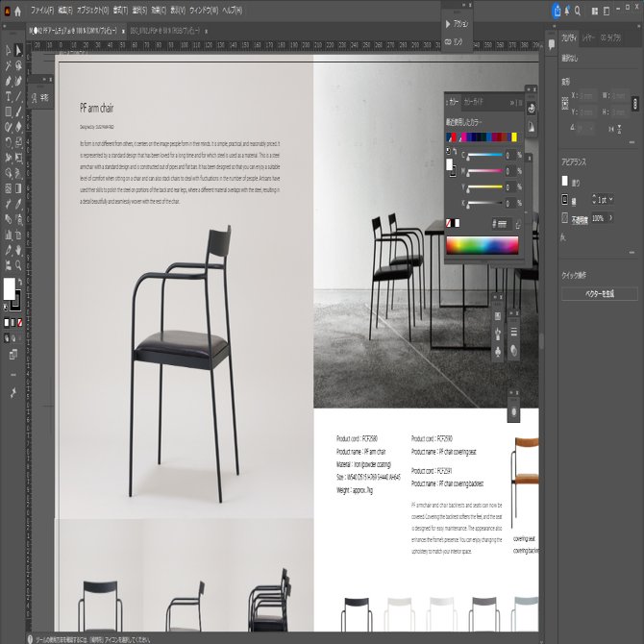Swap fill and stroke in Color panel

(455, 152)
